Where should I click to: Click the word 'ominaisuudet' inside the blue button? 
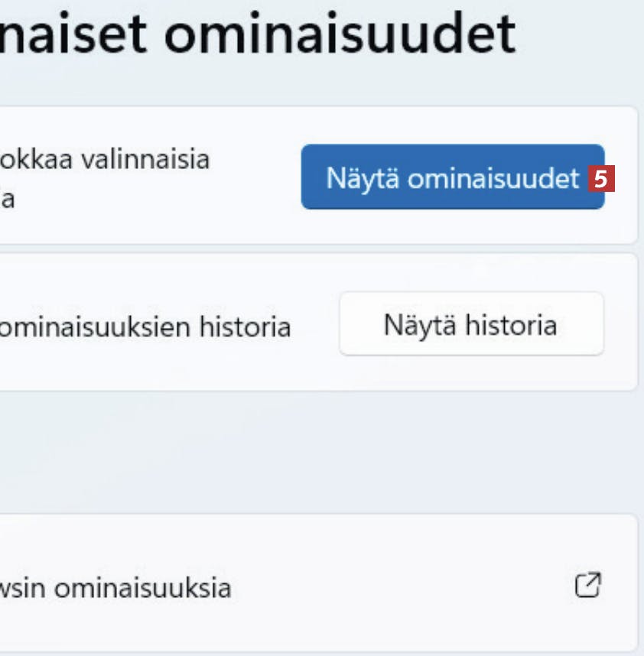[493, 179]
